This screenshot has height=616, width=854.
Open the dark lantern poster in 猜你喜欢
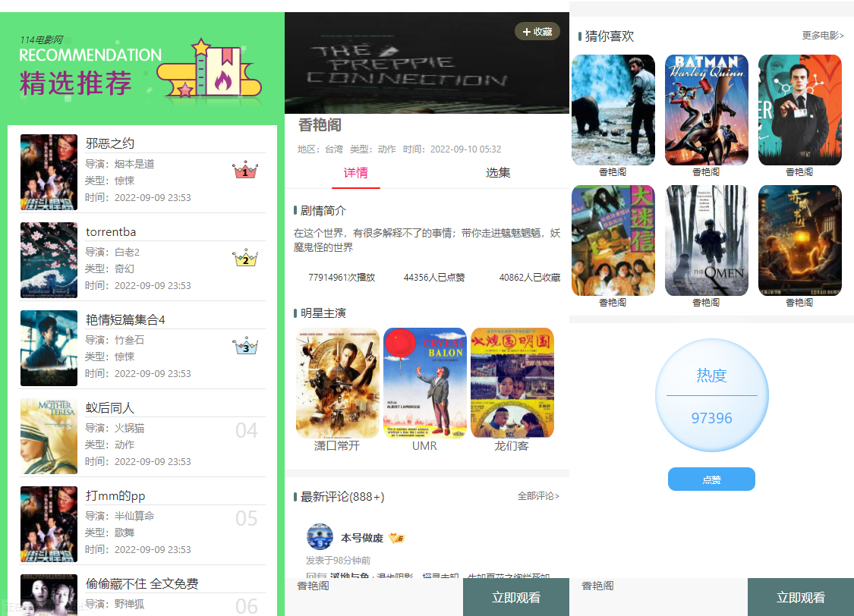coord(800,240)
